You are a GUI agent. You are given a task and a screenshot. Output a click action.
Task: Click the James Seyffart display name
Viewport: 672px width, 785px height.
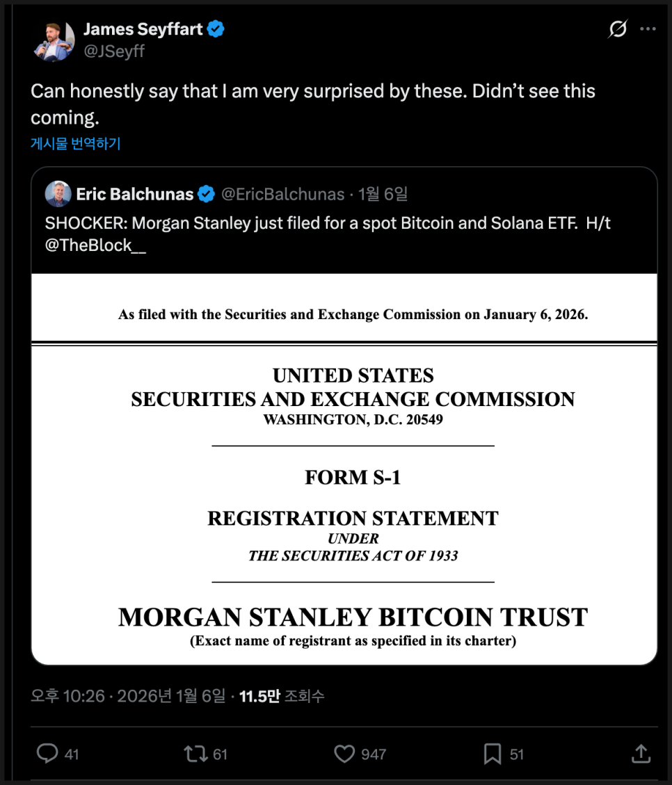point(143,29)
